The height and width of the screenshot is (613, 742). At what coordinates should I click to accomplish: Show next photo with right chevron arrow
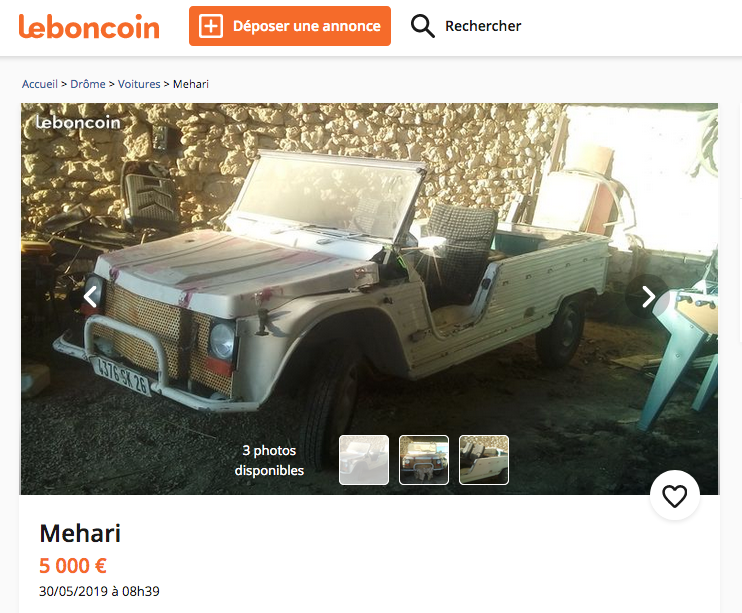(648, 297)
